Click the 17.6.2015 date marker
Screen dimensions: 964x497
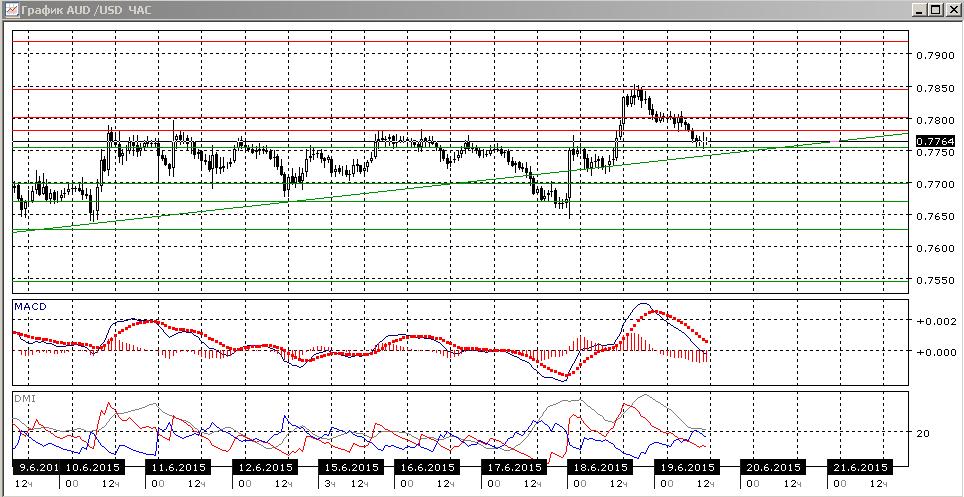[x=514, y=467]
